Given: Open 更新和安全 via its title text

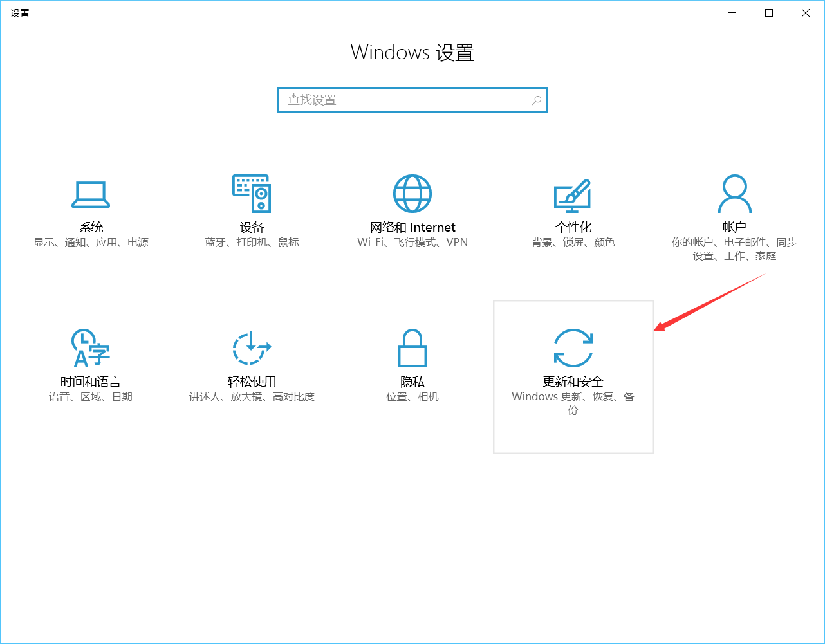Looking at the screenshot, I should (x=573, y=382).
